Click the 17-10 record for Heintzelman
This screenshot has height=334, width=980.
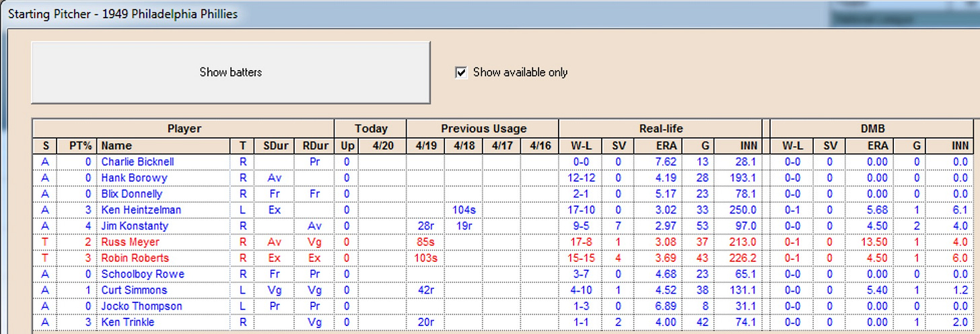580,210
